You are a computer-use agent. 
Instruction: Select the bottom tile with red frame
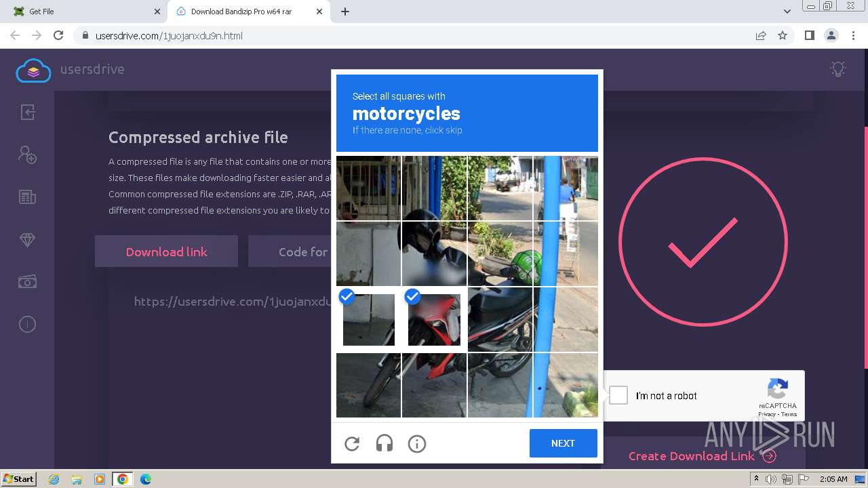(x=434, y=385)
